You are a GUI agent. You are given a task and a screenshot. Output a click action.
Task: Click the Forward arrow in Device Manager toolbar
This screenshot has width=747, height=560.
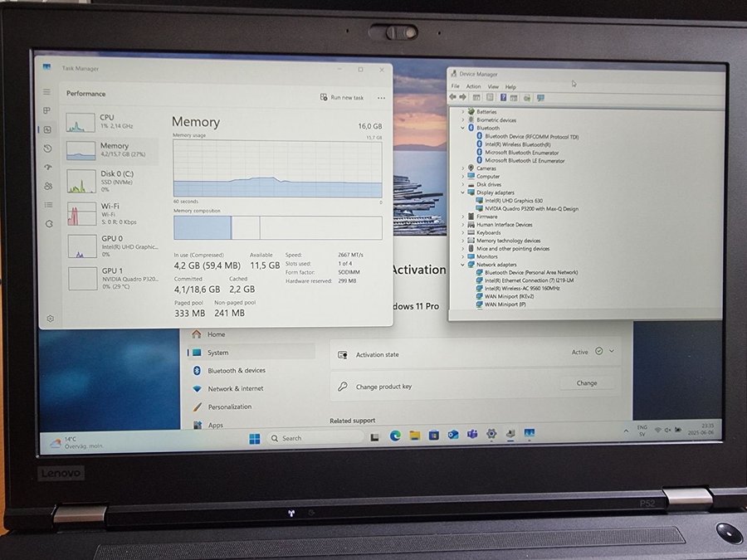[x=462, y=97]
